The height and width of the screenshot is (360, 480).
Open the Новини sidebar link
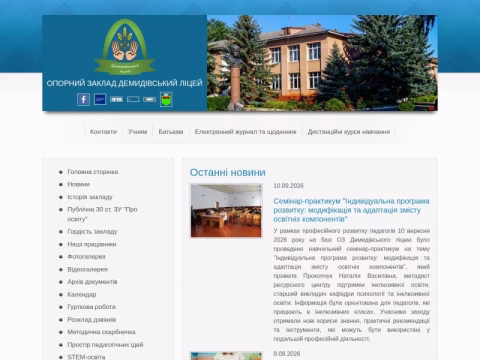pyautogui.click(x=78, y=184)
